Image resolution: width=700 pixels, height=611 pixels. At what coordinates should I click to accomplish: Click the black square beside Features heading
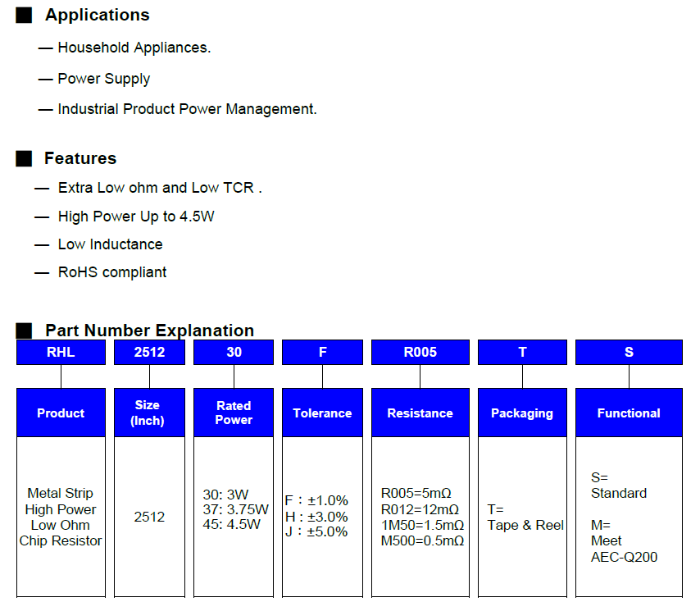[24, 158]
